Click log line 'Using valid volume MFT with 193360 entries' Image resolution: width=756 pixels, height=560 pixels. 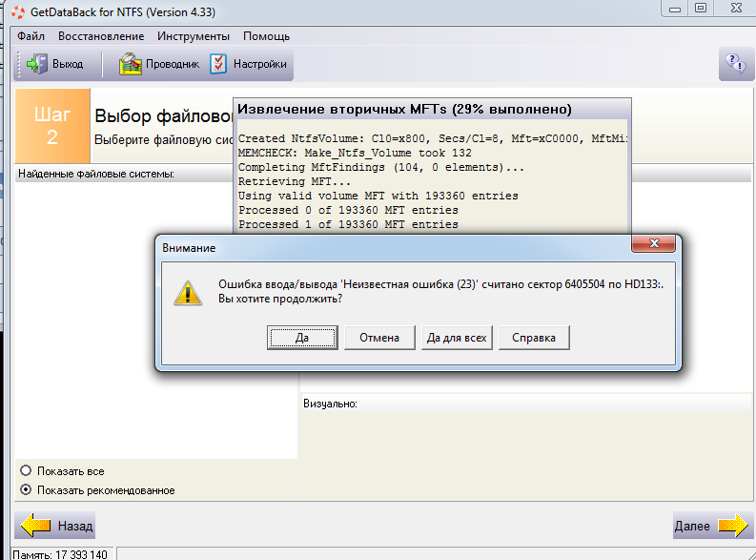(378, 196)
